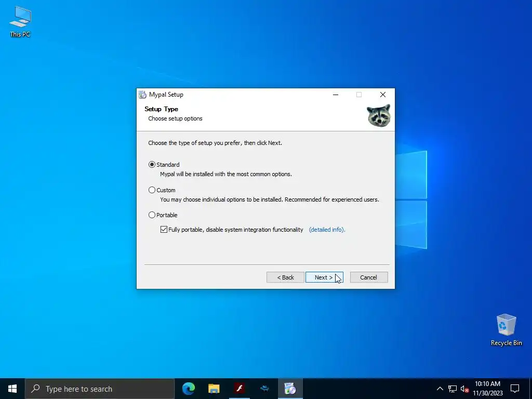Open the Windows Start menu
This screenshot has height=399, width=532.
click(12, 389)
